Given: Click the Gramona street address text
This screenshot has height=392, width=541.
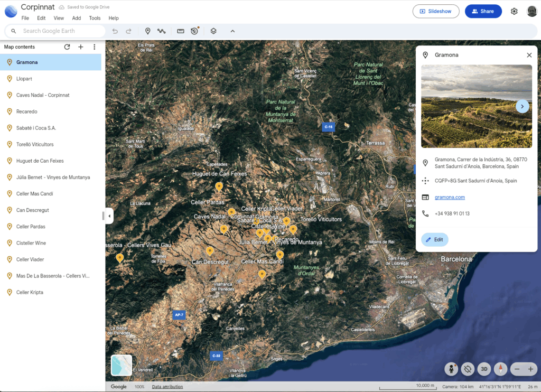Looking at the screenshot, I should click(481, 163).
